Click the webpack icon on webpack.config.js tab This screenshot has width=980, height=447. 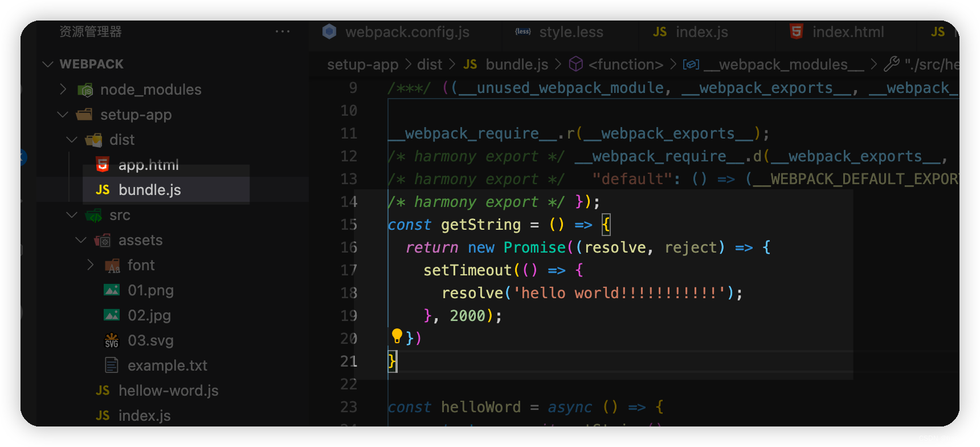(329, 31)
